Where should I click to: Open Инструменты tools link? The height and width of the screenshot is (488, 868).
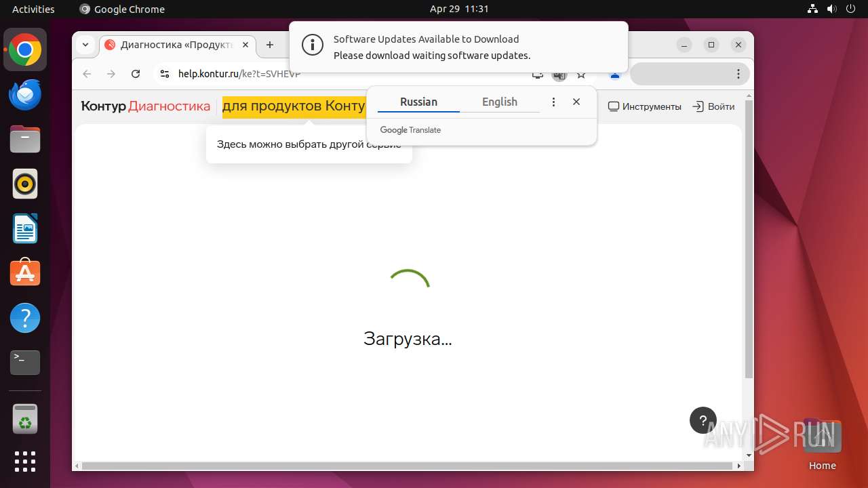644,106
